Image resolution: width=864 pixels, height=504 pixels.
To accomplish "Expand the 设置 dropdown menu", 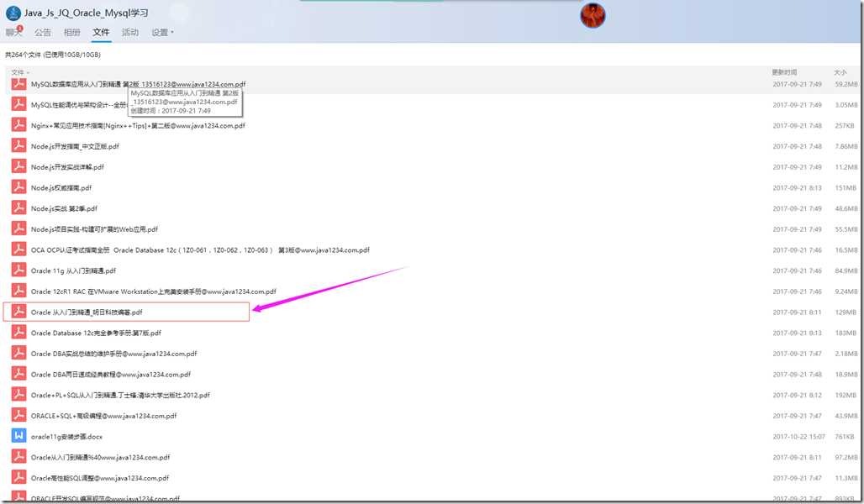I will pos(162,33).
